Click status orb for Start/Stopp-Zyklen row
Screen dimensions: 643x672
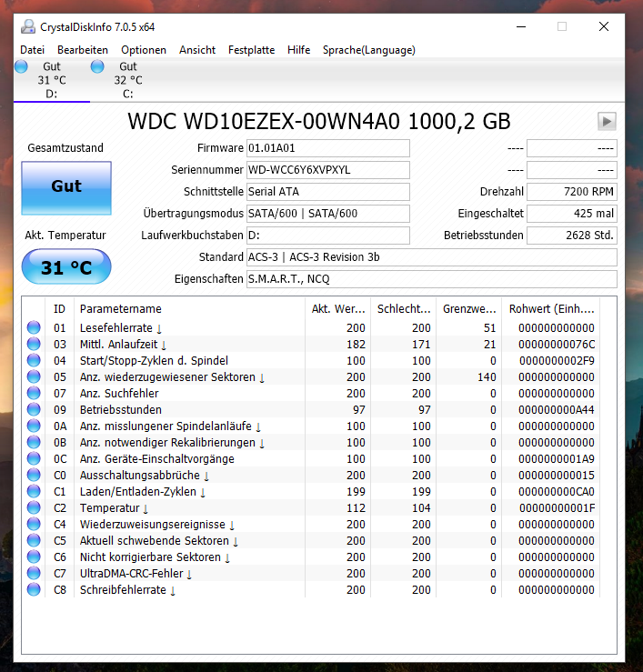[34, 360]
